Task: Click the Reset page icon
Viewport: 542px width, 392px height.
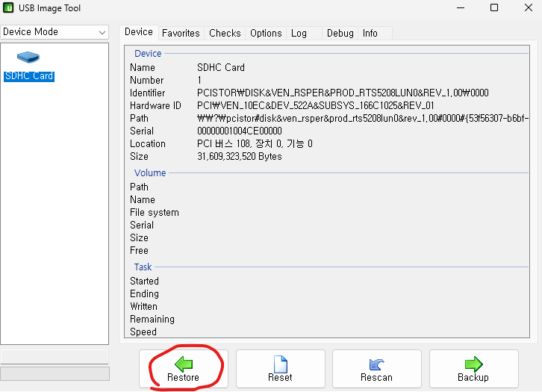Action: click(281, 364)
